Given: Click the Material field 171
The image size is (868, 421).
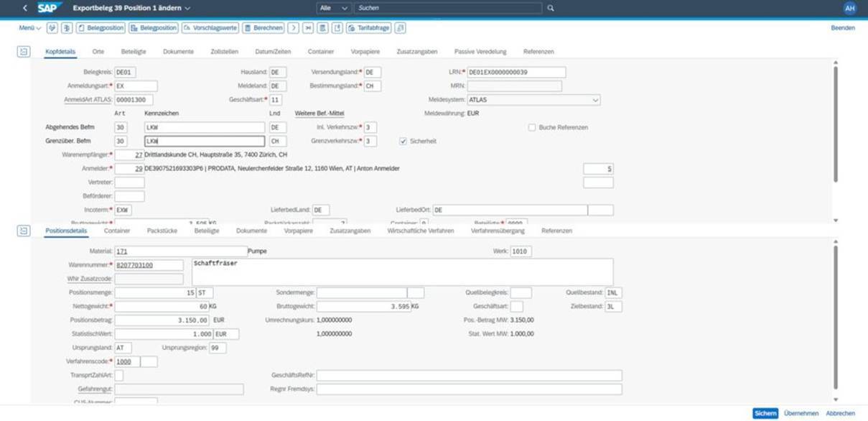Looking at the screenshot, I should pyautogui.click(x=179, y=251).
